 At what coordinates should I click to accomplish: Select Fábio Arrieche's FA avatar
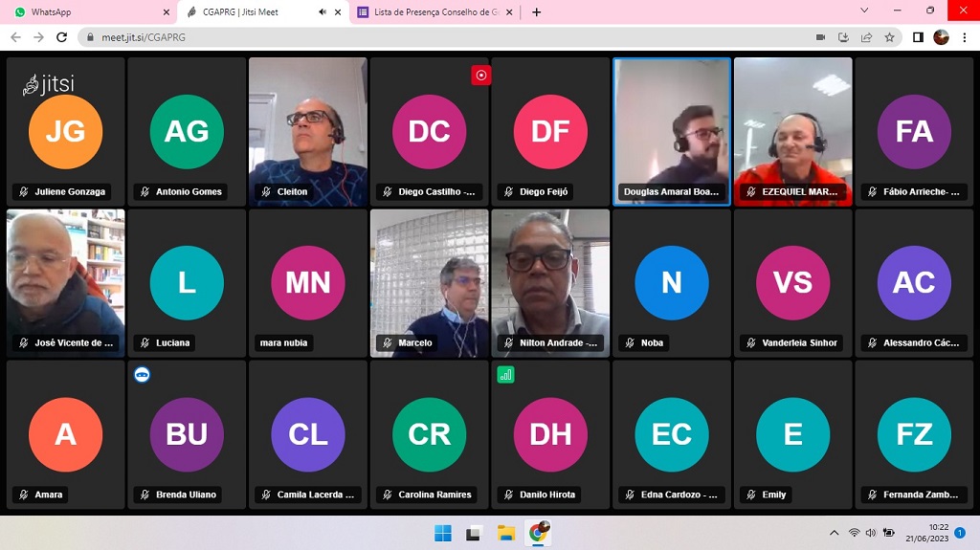pos(914,131)
